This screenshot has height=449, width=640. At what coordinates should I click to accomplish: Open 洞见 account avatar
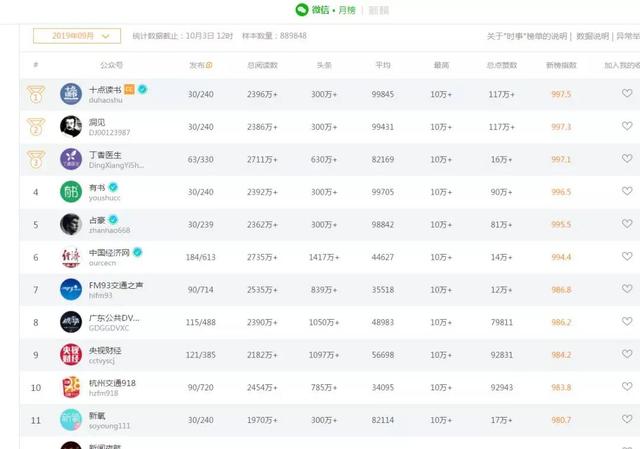71,127
